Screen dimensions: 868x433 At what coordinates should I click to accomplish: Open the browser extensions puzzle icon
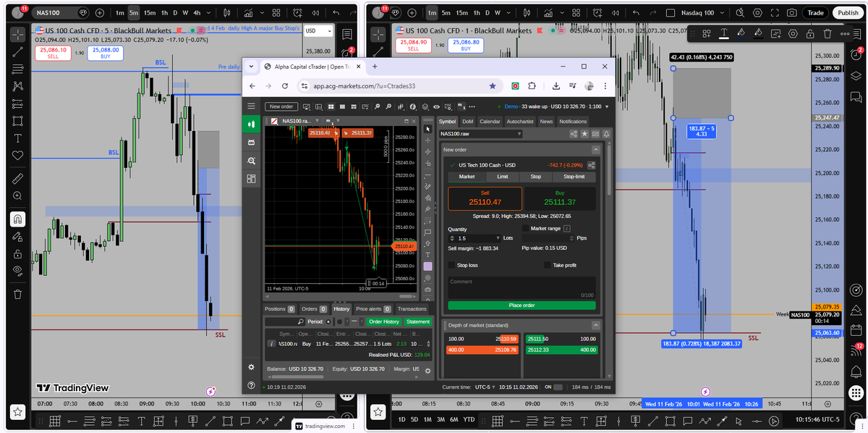tap(532, 85)
